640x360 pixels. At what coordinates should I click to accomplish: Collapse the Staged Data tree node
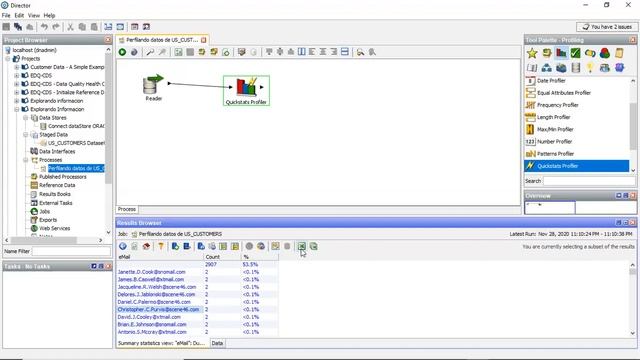pos(25,135)
